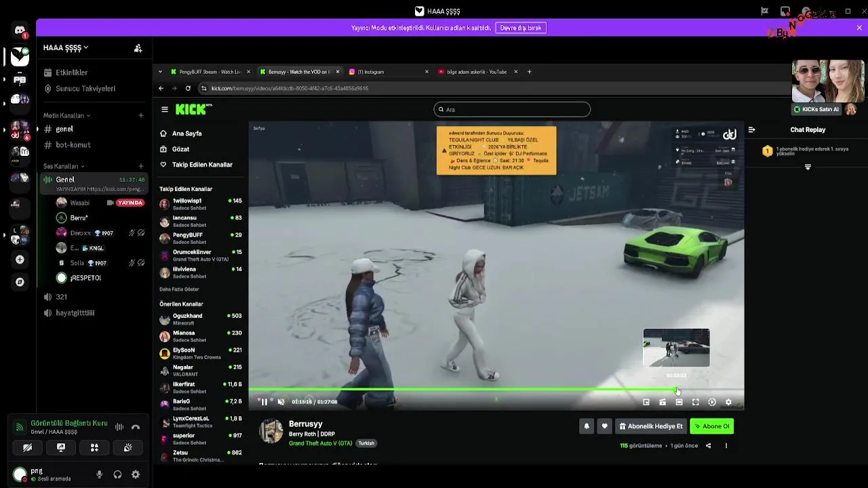
Task: Click the notification bell for Berrusyy
Action: [587, 426]
